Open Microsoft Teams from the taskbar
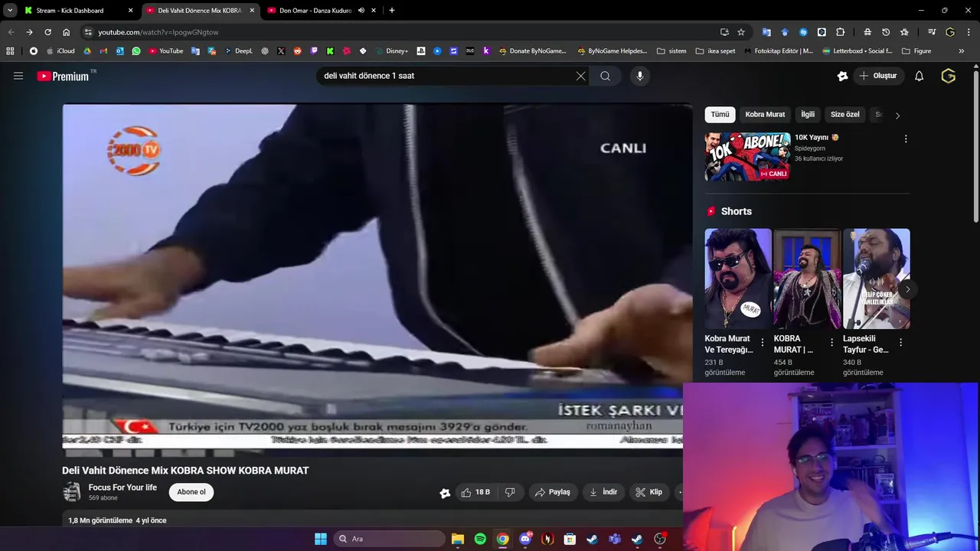 [x=615, y=539]
